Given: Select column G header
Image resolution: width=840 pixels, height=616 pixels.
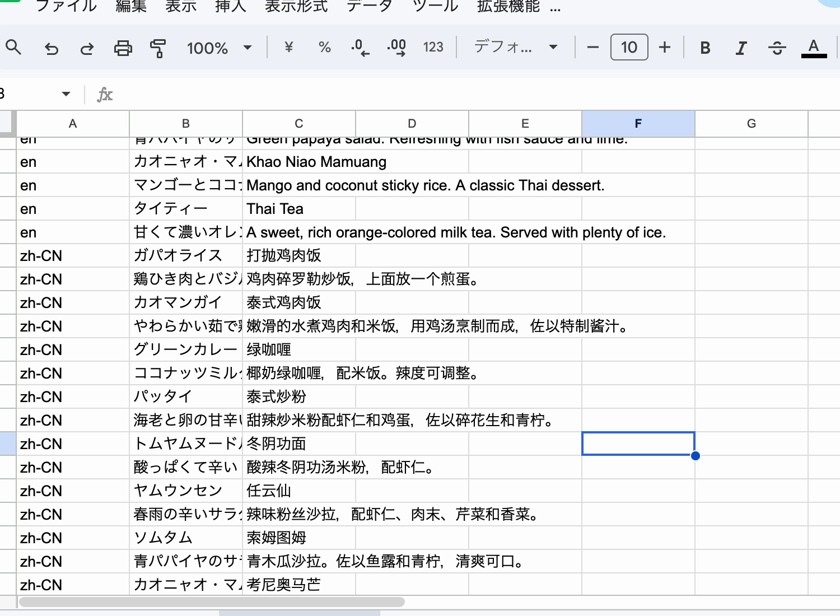Looking at the screenshot, I should 752,124.
